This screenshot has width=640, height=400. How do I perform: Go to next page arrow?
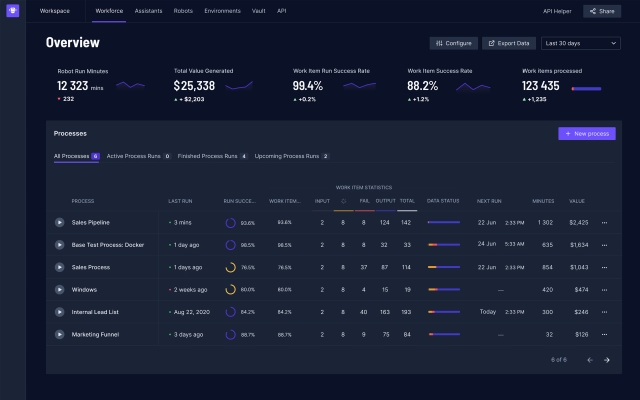tap(606, 360)
